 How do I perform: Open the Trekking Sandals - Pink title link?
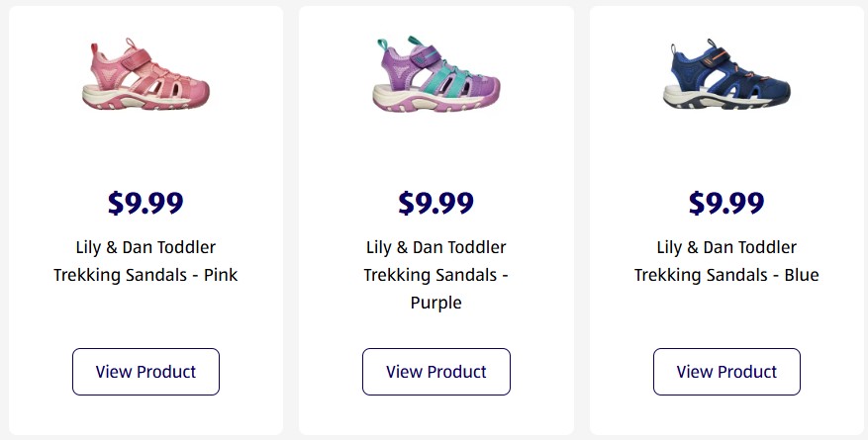pyautogui.click(x=145, y=261)
